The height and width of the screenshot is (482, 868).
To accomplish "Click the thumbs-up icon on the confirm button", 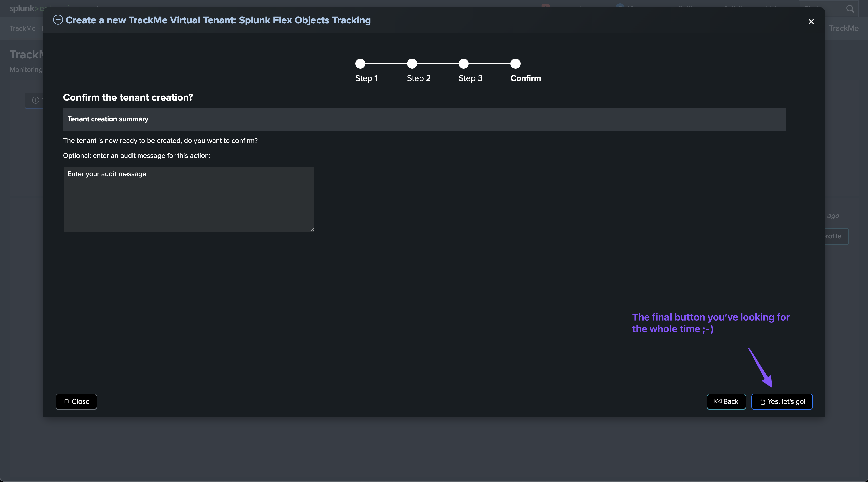I will [x=762, y=401].
